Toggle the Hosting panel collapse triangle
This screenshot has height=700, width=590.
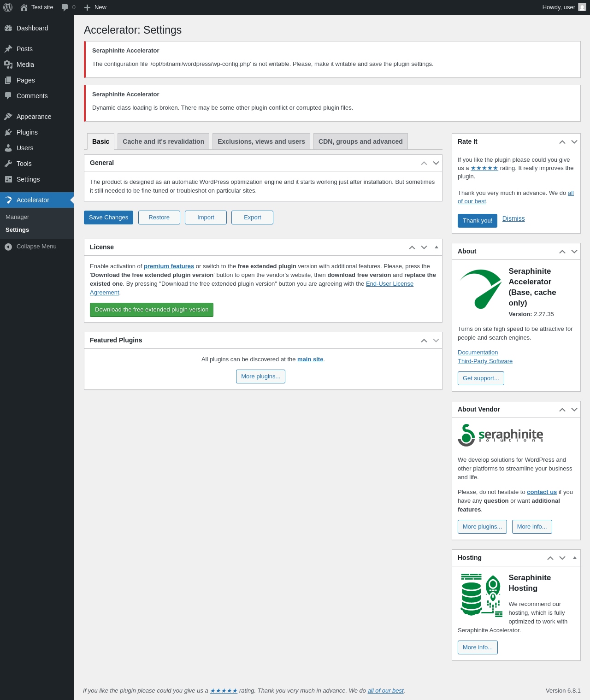pyautogui.click(x=575, y=558)
